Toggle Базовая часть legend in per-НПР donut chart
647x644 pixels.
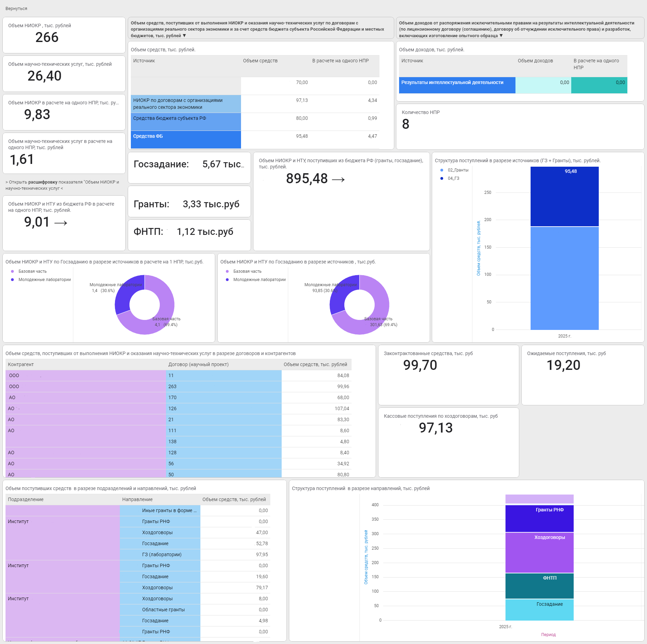click(x=32, y=271)
